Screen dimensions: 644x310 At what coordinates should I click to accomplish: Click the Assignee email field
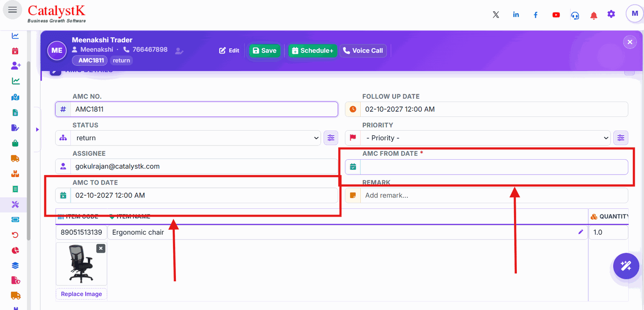coord(204,166)
